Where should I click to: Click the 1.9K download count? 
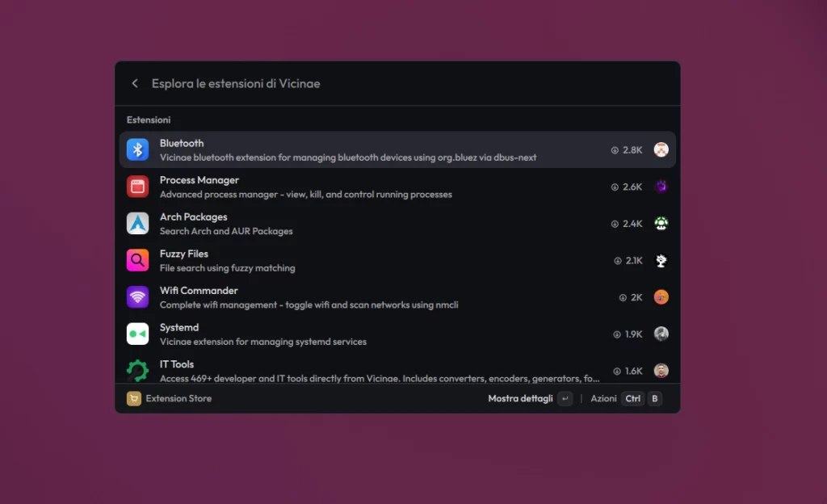(x=633, y=334)
